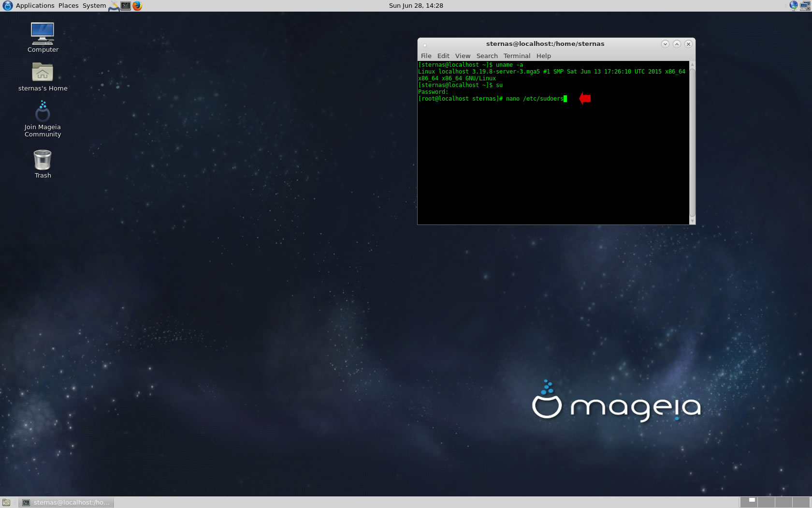Screen dimensions: 812x508
Task: Minimize the terminal window
Action: click(665, 44)
